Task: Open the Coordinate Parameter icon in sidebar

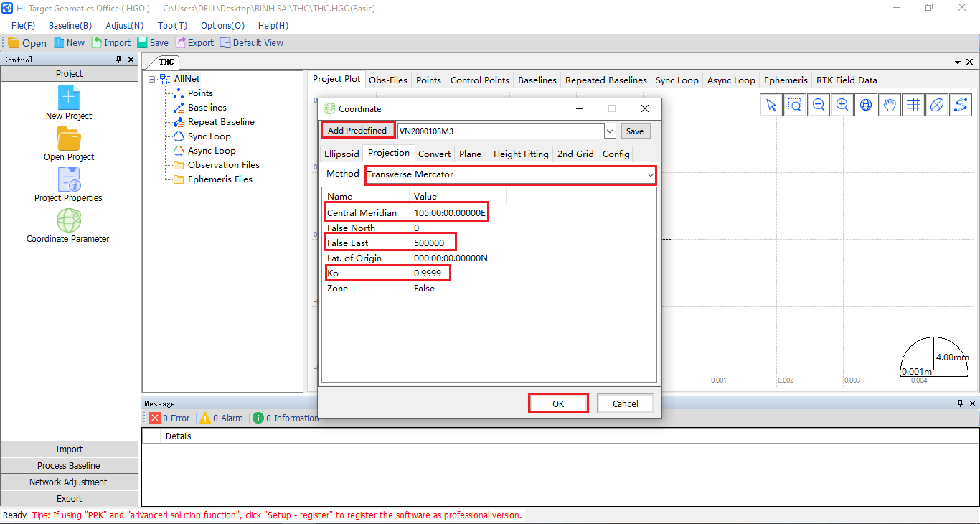Action: tap(68, 221)
